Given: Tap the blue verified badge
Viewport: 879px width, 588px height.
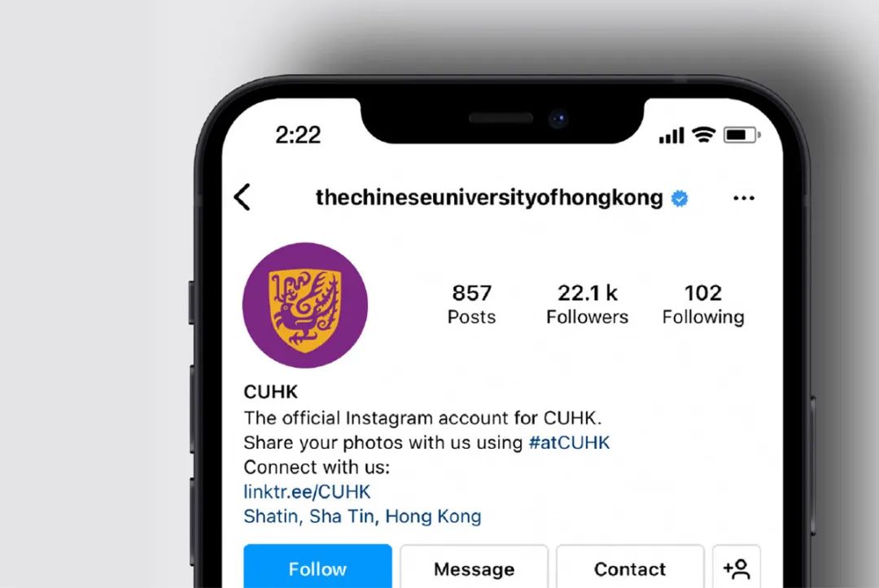Looking at the screenshot, I should pyautogui.click(x=680, y=198).
